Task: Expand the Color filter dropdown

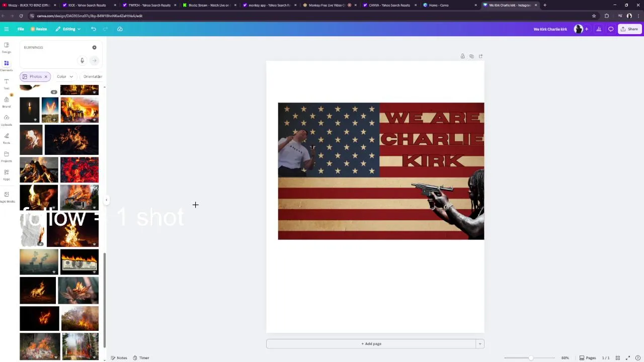Action: click(x=64, y=76)
